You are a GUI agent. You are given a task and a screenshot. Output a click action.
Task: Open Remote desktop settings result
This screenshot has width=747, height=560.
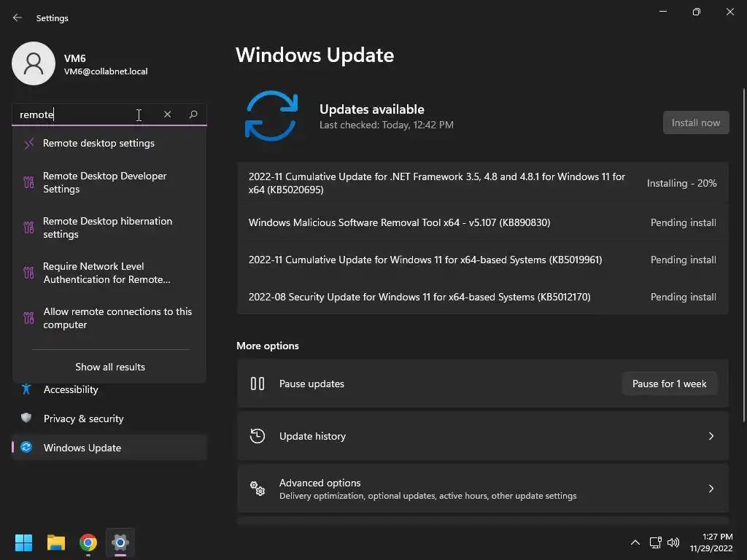click(109, 144)
